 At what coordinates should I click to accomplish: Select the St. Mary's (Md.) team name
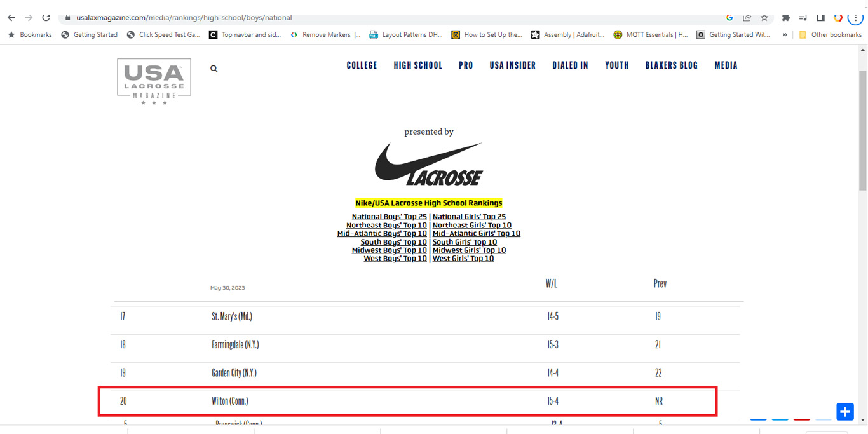[x=232, y=316]
